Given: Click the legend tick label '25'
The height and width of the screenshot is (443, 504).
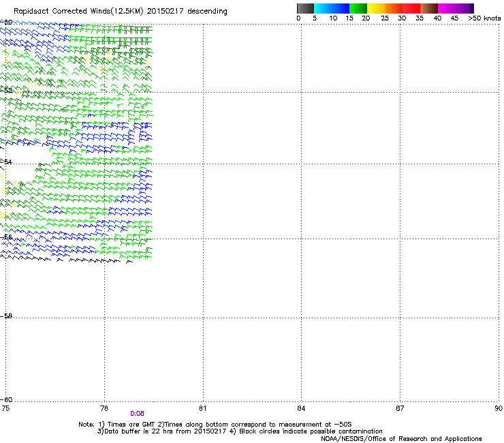Looking at the screenshot, I should (385, 18).
